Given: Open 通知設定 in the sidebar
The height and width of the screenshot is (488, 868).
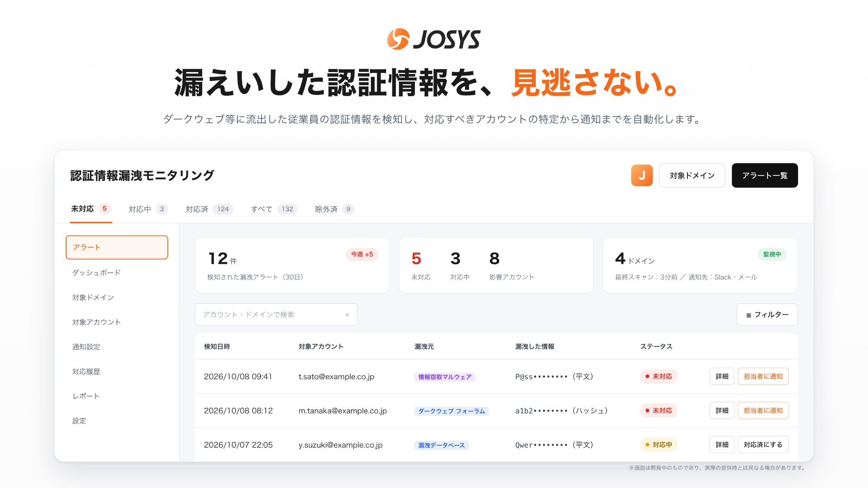Looking at the screenshot, I should pyautogui.click(x=86, y=347).
